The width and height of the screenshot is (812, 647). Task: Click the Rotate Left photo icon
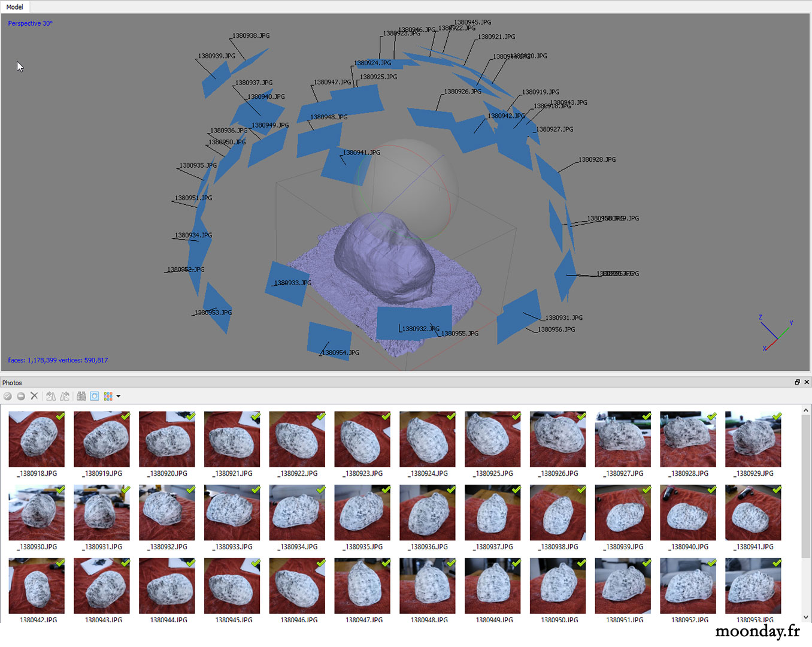tap(51, 396)
